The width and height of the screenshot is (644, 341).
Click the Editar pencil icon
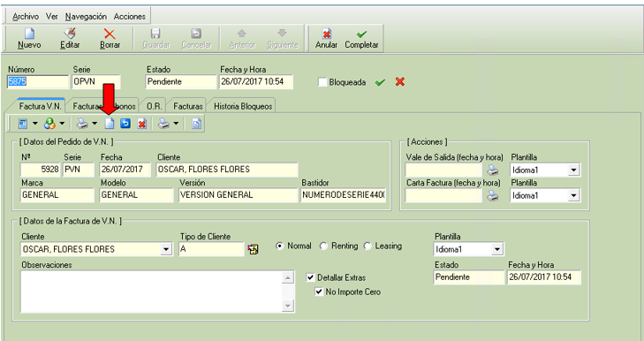coord(70,34)
